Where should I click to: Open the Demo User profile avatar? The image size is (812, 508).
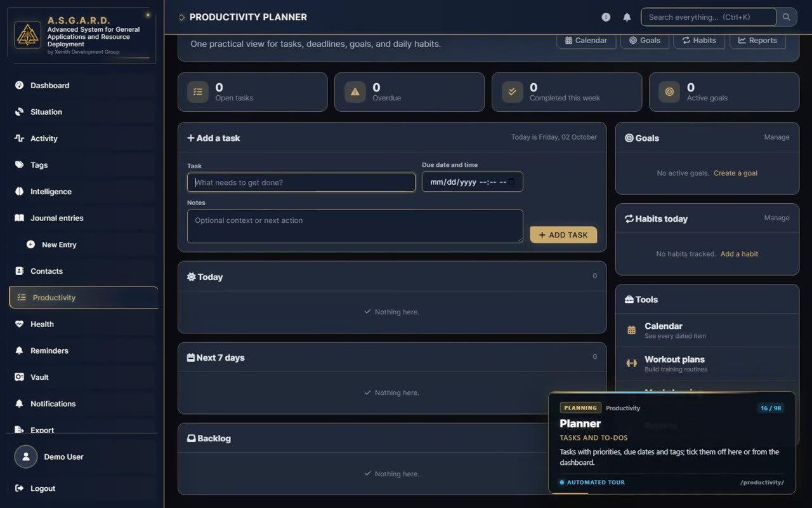pyautogui.click(x=26, y=457)
